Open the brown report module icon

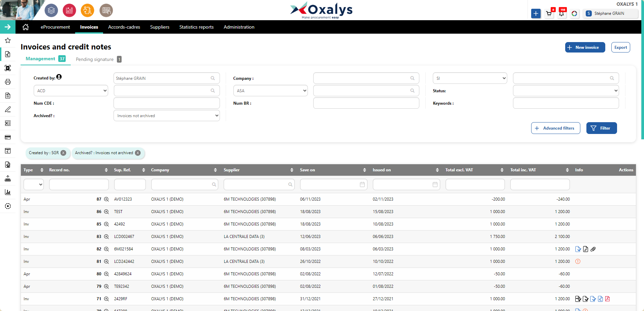tap(106, 10)
